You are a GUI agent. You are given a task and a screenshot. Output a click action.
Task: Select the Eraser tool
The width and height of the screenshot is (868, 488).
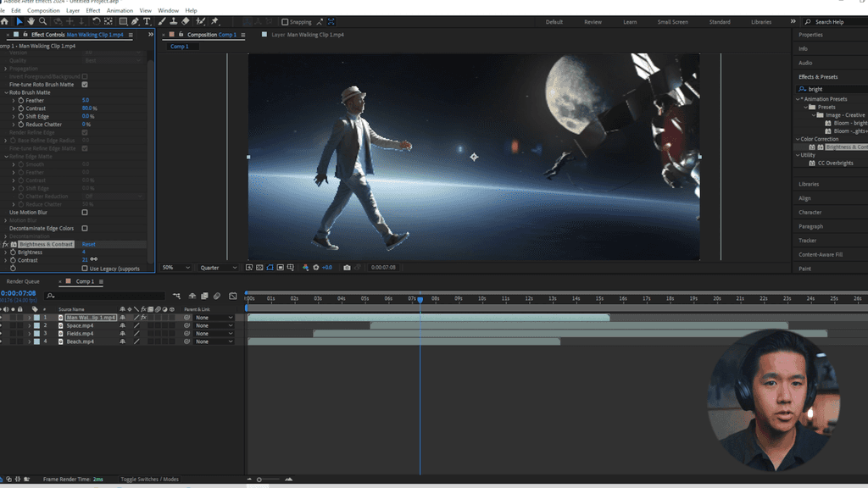tap(186, 21)
